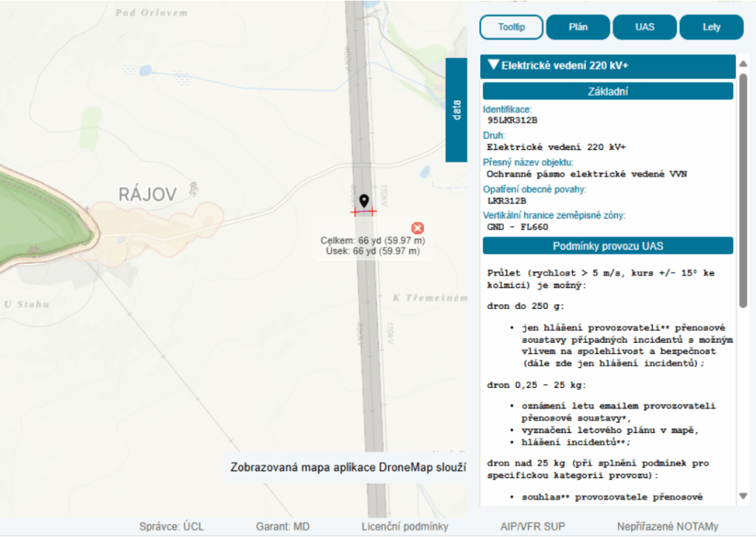Open AIP/VFR SUP footer link
This screenshot has width=756, height=537.
point(532,527)
